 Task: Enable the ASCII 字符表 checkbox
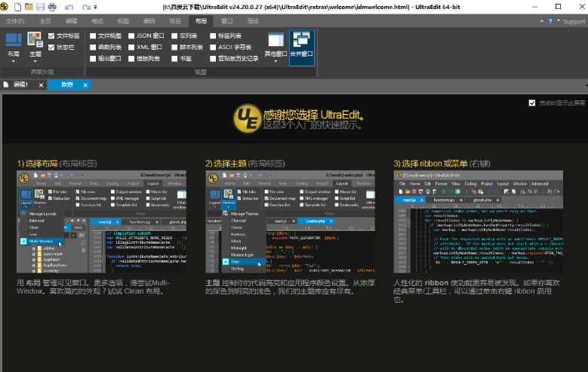pyautogui.click(x=213, y=48)
